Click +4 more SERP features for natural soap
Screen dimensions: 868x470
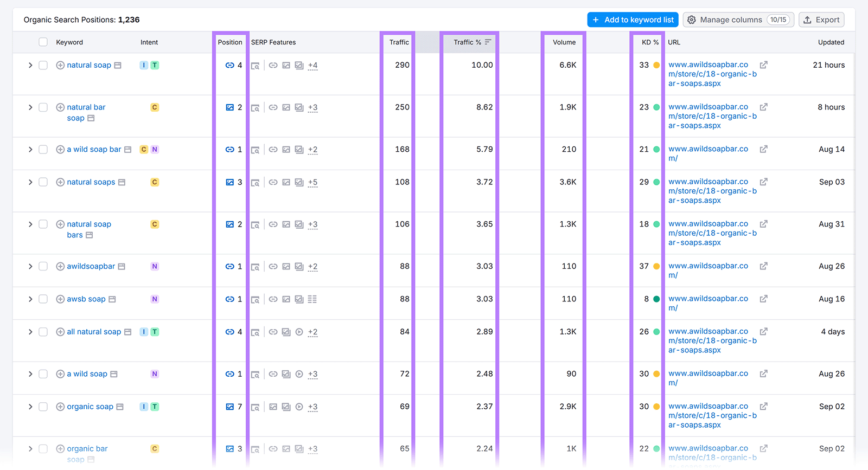tap(312, 66)
